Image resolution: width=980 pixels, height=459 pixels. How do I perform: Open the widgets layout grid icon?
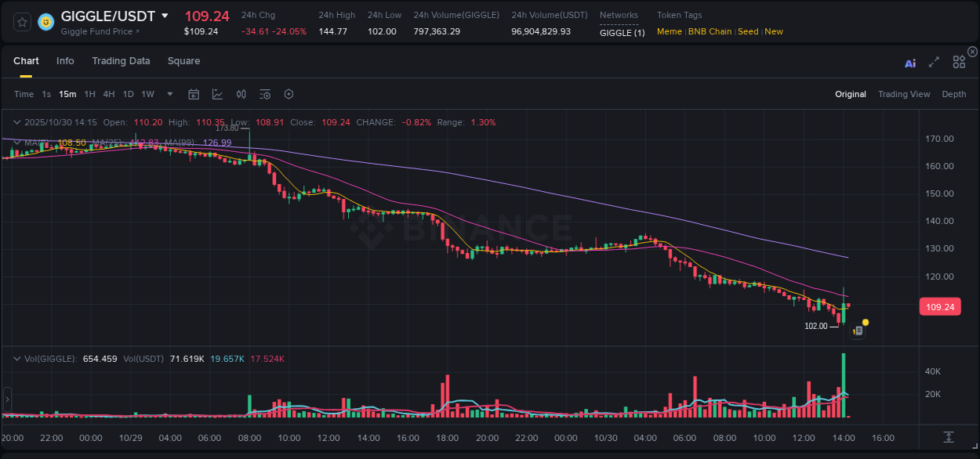pos(959,62)
